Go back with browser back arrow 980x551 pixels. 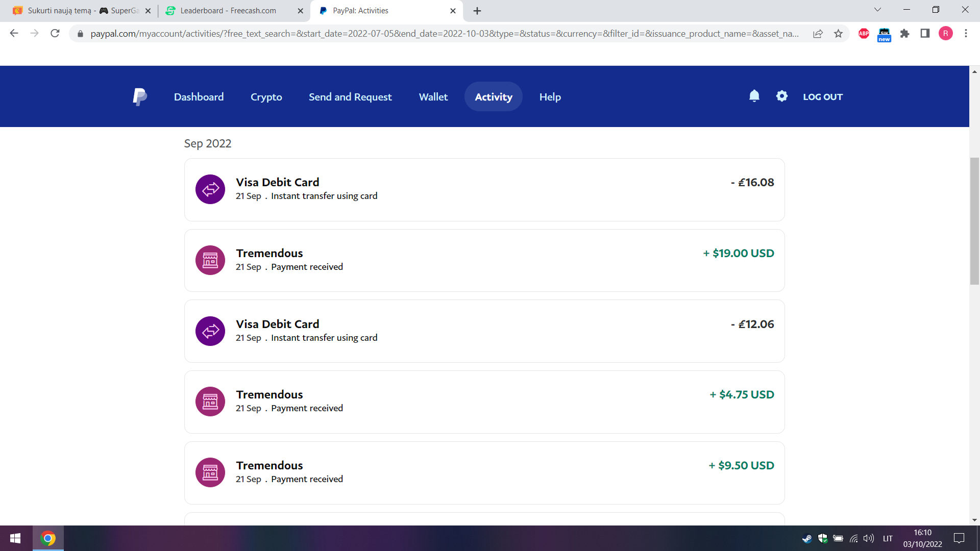coord(14,33)
